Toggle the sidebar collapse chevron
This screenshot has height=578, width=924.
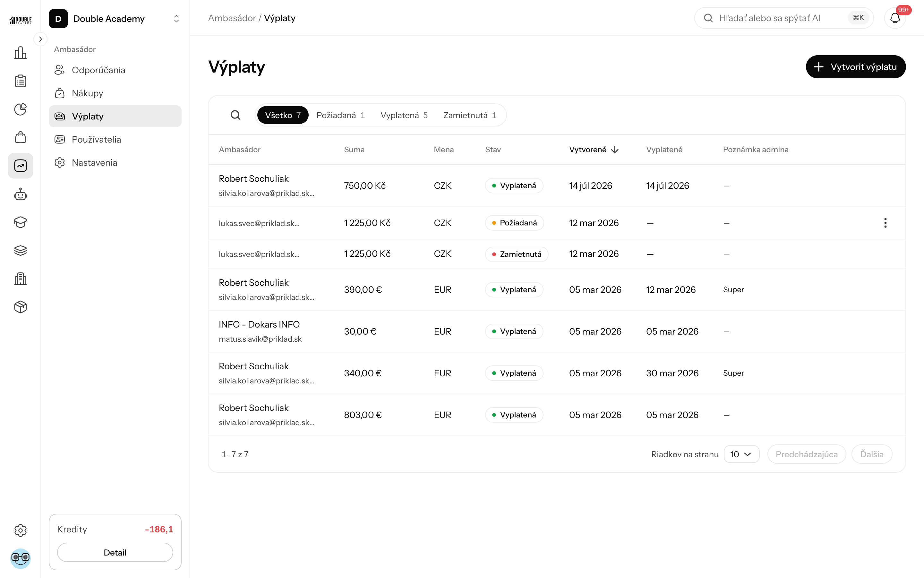point(40,39)
